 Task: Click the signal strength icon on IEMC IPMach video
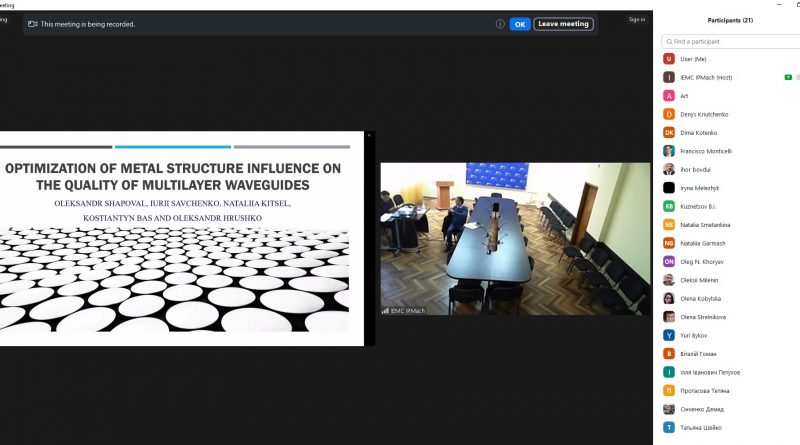pos(385,311)
